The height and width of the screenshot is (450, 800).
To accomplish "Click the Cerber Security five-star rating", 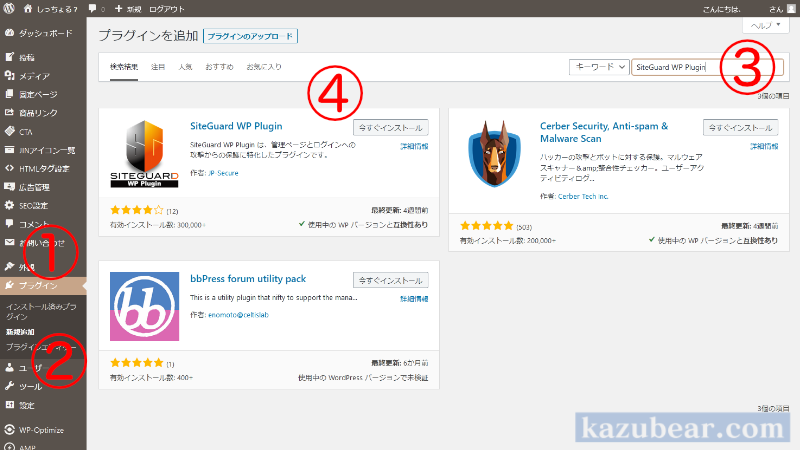I will (487, 226).
